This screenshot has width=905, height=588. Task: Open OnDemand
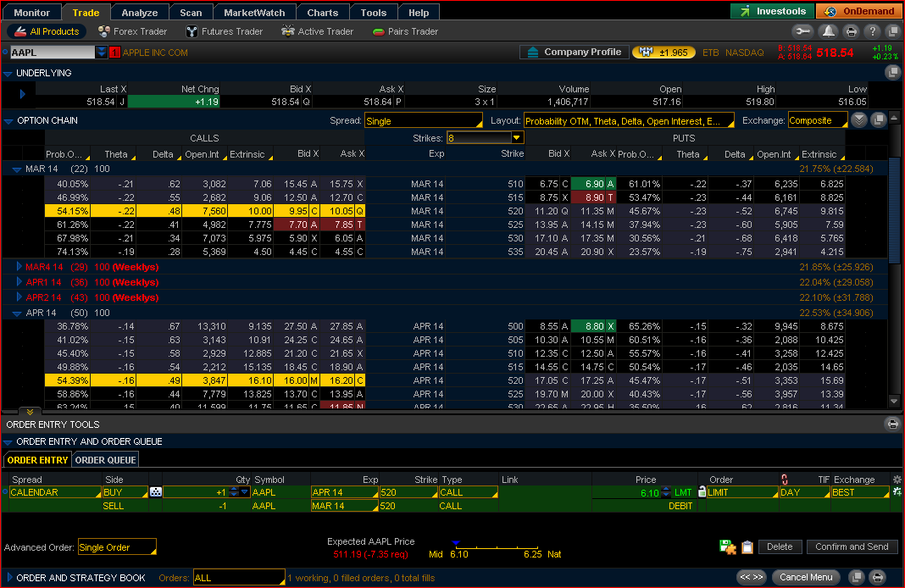coord(859,12)
